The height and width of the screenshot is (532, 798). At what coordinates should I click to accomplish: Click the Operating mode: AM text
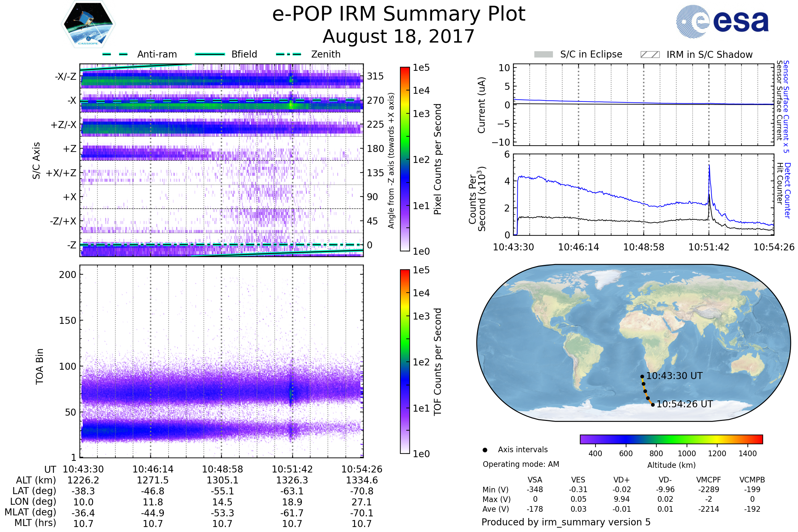(x=521, y=464)
